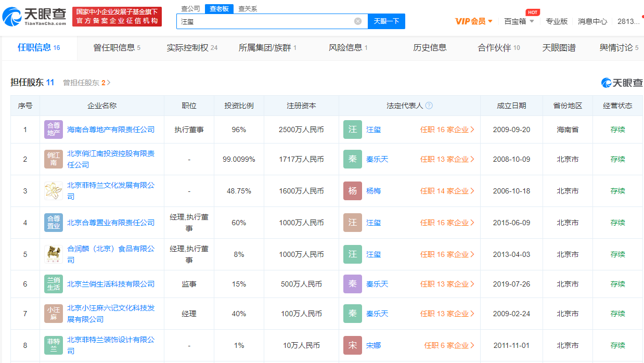
Task: Click the 秦 avatar in row 7
Action: click(353, 314)
